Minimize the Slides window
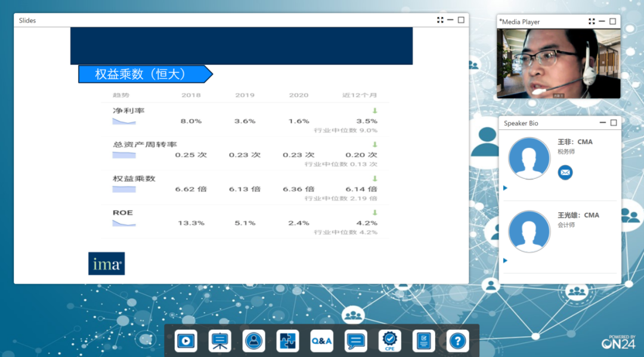The width and height of the screenshot is (644, 357). [x=451, y=20]
